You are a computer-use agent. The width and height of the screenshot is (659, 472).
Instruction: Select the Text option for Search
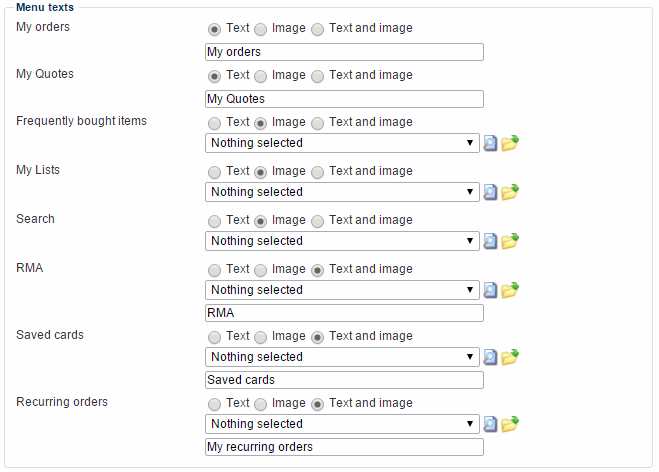(x=214, y=221)
